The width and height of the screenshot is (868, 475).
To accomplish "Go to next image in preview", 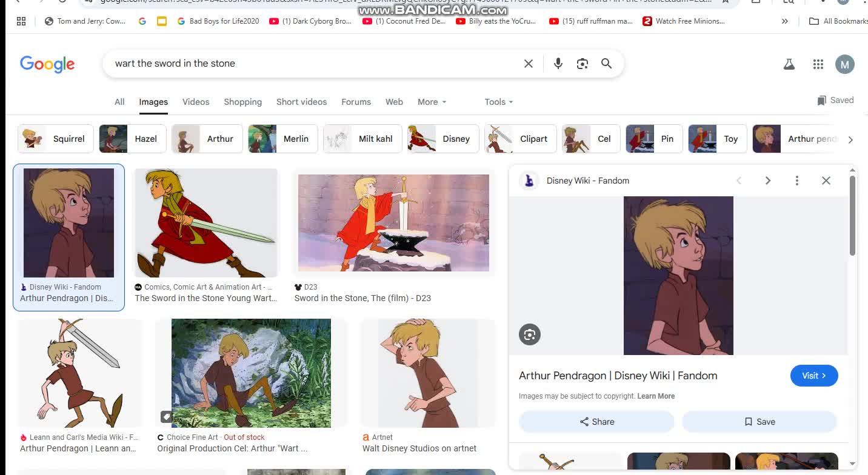I will [x=768, y=181].
